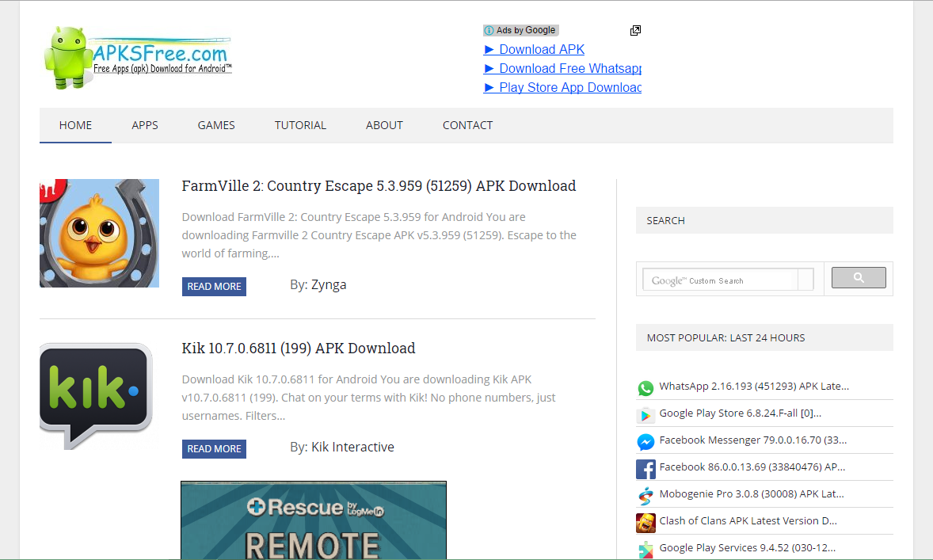The height and width of the screenshot is (560, 933).
Task: Click the FarmVille 2 description excerpt
Action: (x=379, y=235)
